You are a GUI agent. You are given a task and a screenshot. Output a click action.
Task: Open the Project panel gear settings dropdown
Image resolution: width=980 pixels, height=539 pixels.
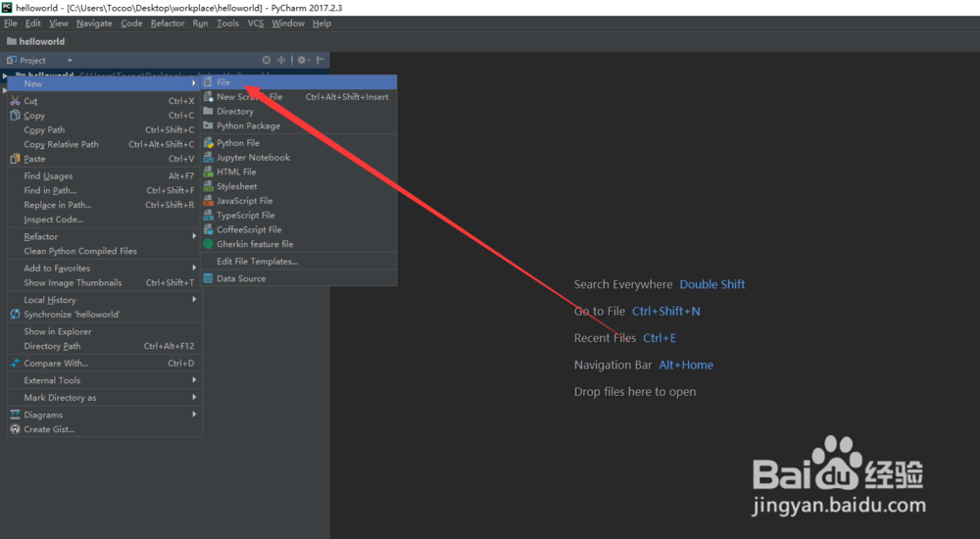303,60
